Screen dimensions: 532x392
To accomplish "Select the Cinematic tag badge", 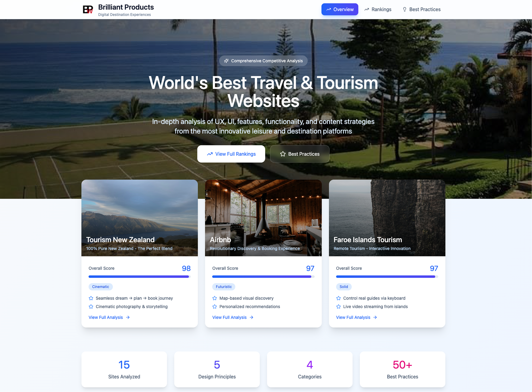I will click(100, 287).
